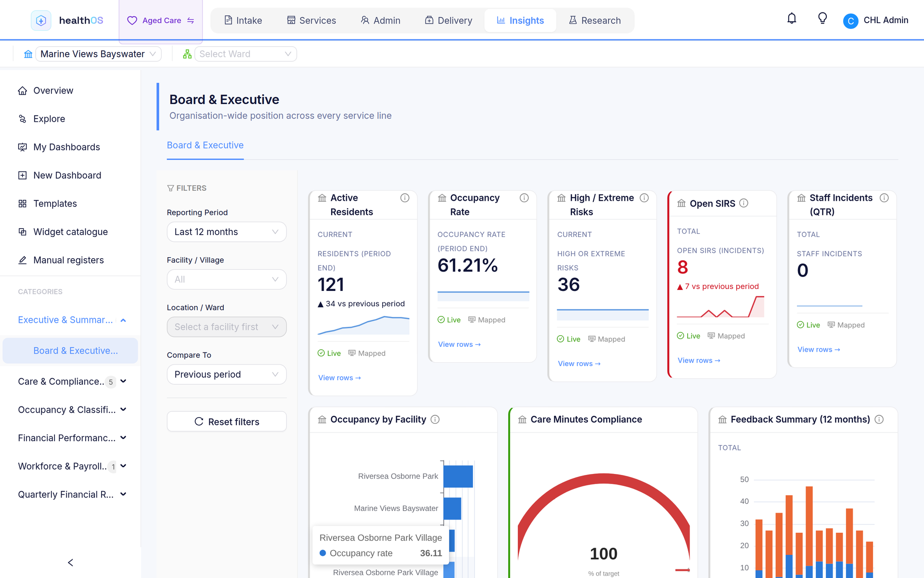The width and height of the screenshot is (924, 578).
Task: Click View rows on Active Residents card
Action: click(x=339, y=378)
